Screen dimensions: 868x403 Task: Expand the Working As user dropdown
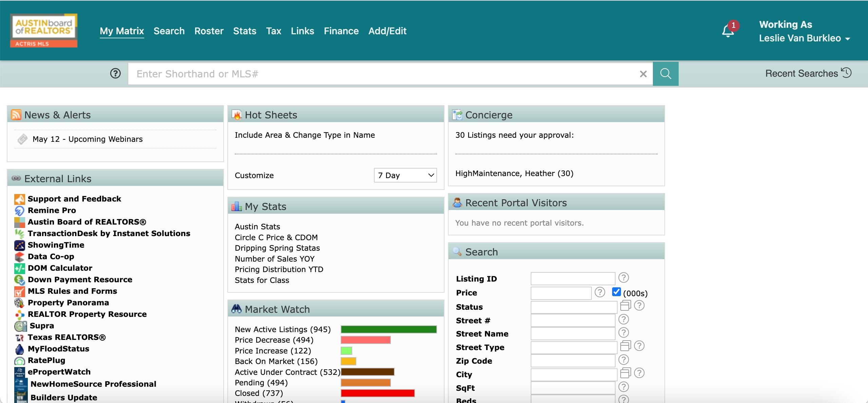[848, 39]
